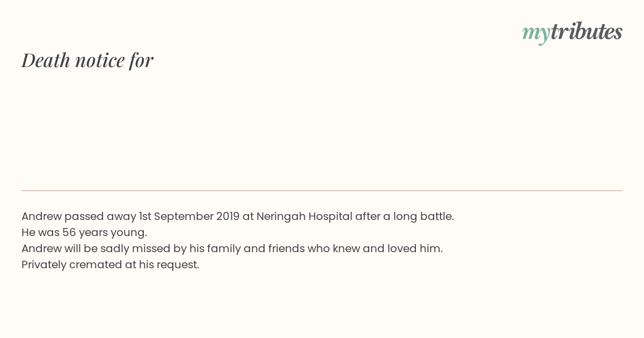This screenshot has width=644, height=338.
Task: Click the mytributes logo
Action: pos(572,32)
